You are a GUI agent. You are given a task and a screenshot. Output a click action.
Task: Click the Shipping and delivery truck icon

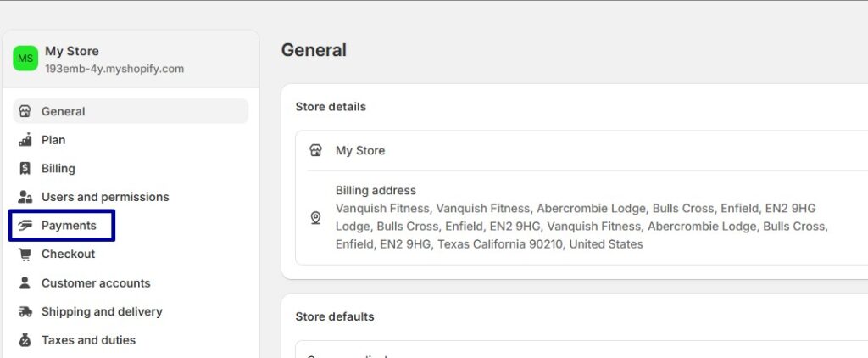pos(25,311)
